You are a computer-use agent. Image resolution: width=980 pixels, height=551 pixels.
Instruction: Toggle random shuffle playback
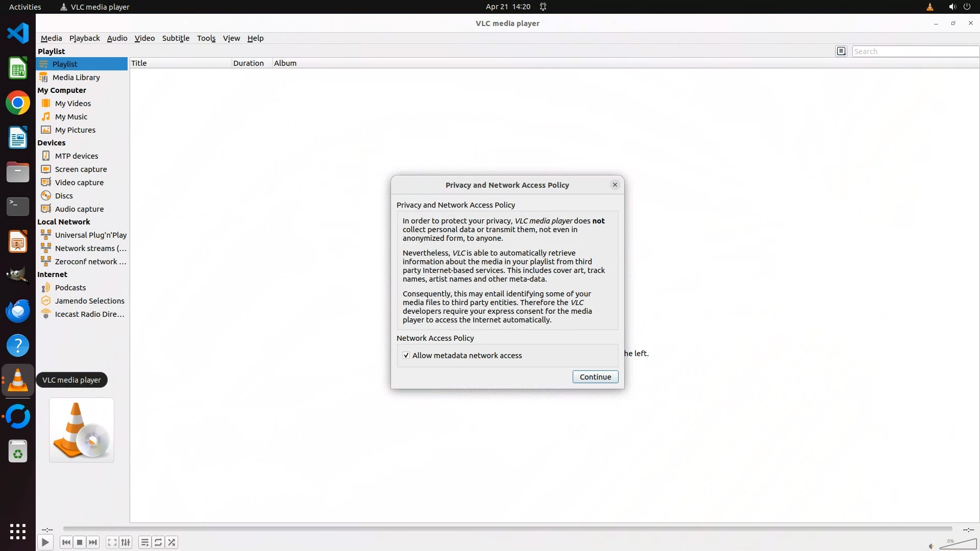click(172, 542)
